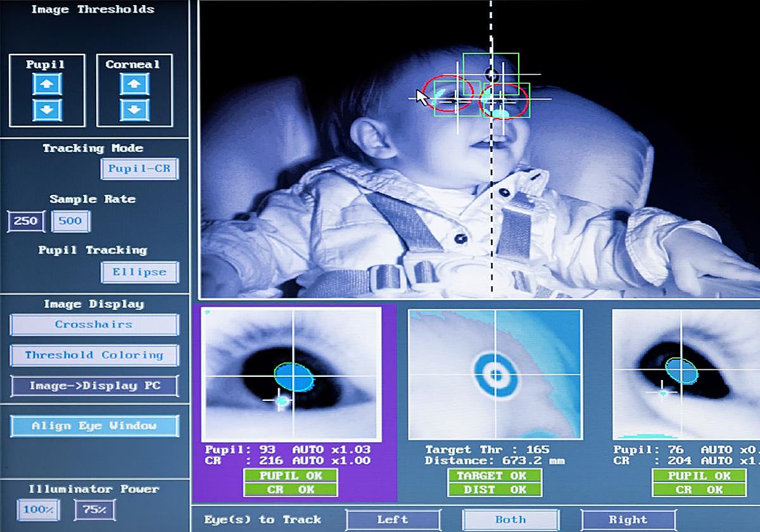760x532 pixels.
Task: Click the PUPIL OK status indicator
Action: 291,476
